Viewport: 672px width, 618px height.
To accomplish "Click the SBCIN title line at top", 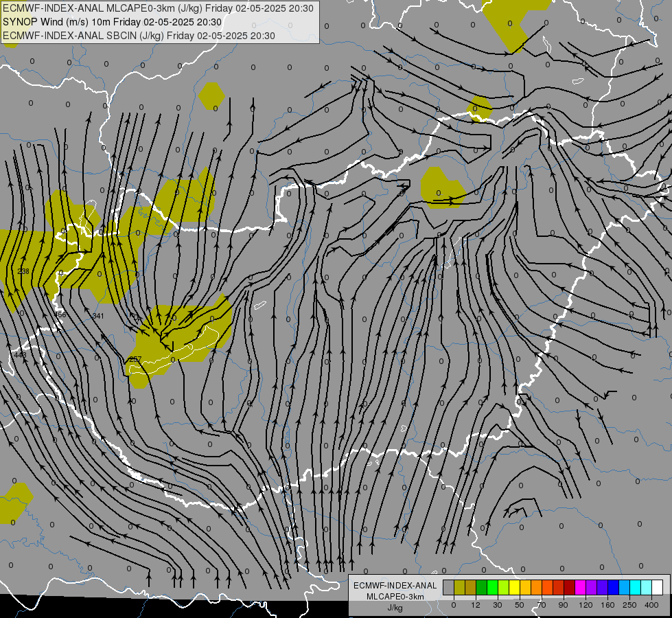I will (x=139, y=36).
